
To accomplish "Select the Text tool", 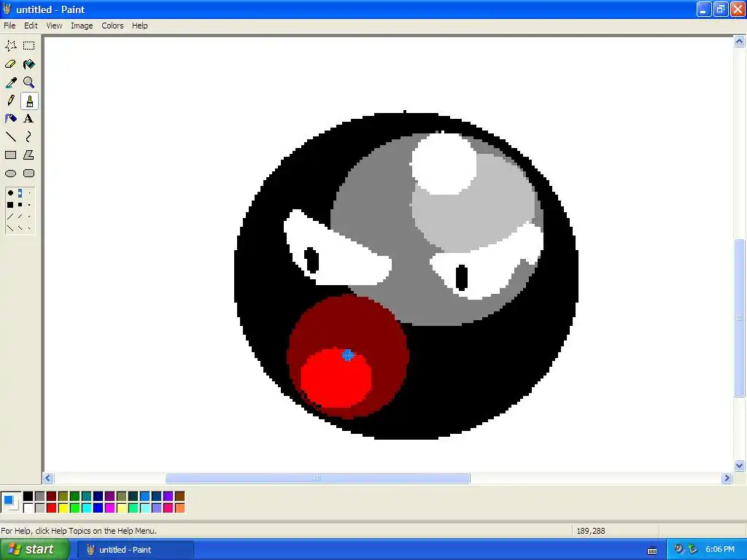I will (x=29, y=119).
